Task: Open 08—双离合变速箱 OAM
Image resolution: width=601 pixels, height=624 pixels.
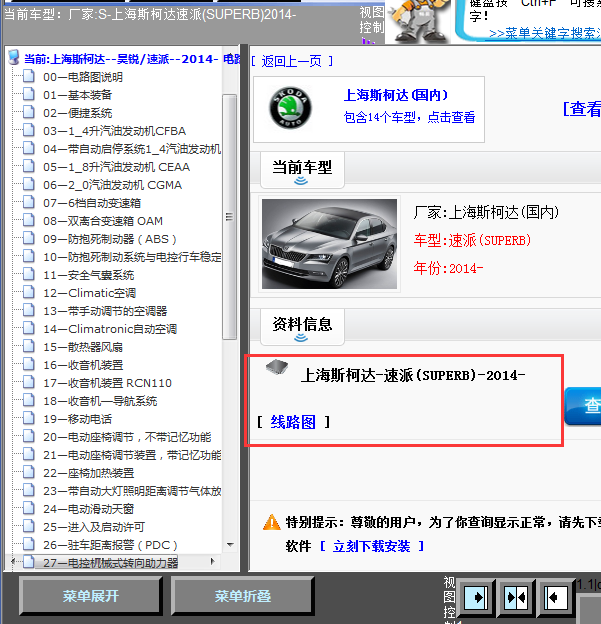Action: click(x=103, y=221)
